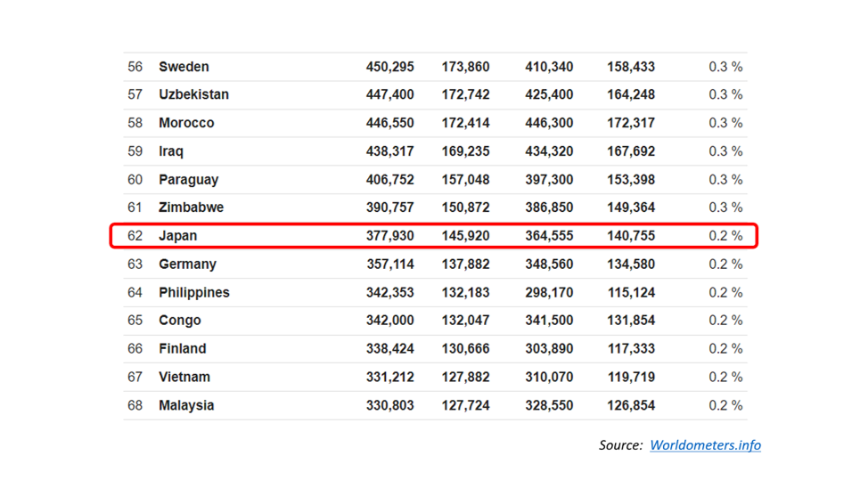
Task: Select the Morocco country entry
Action: coord(186,123)
